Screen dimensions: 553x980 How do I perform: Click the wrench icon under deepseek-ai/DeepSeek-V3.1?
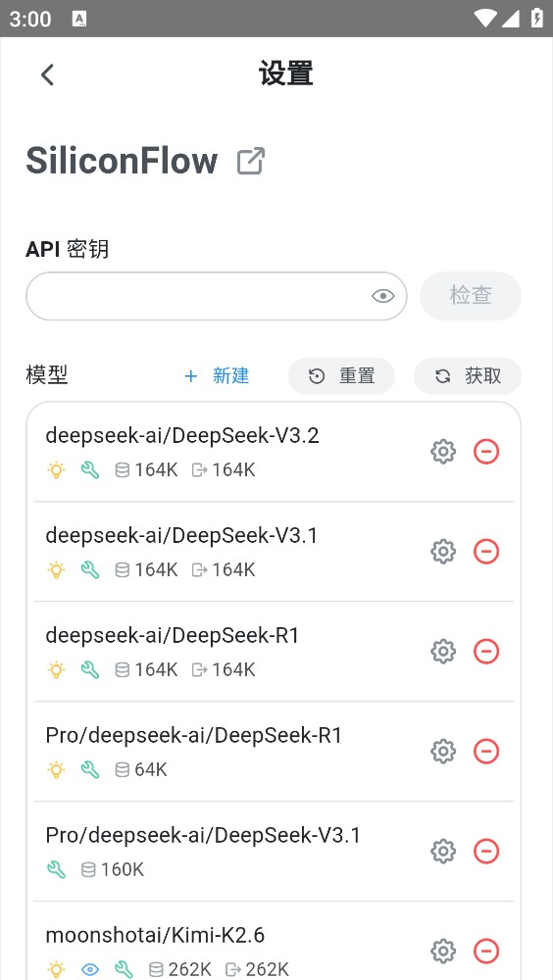90,569
